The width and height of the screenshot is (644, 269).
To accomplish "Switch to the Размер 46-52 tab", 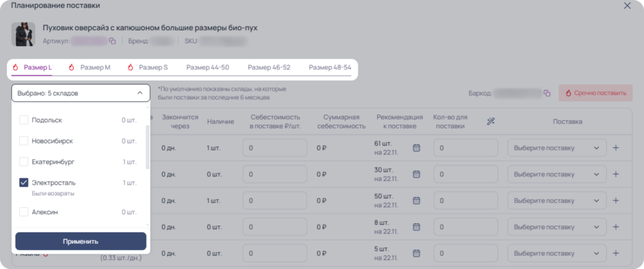I will click(269, 67).
